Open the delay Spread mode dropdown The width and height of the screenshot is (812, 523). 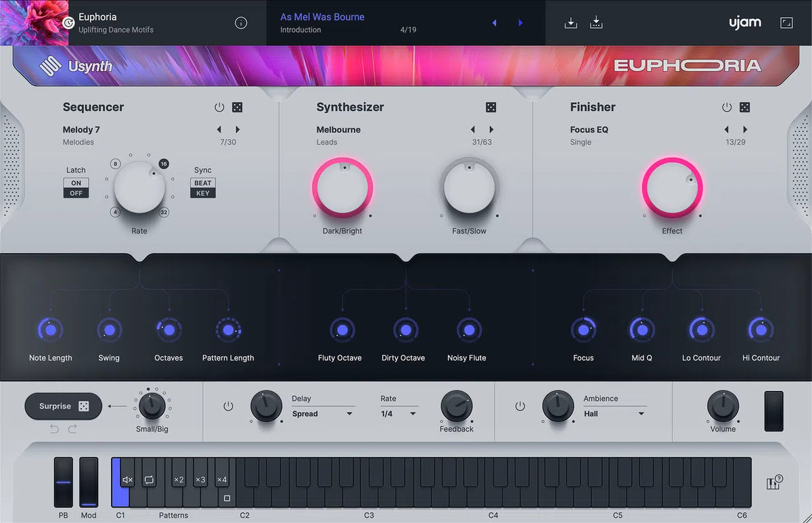[x=323, y=413]
